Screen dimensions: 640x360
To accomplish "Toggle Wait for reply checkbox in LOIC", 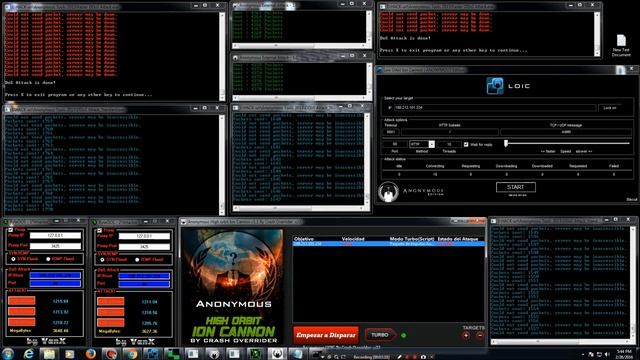I will (x=466, y=144).
